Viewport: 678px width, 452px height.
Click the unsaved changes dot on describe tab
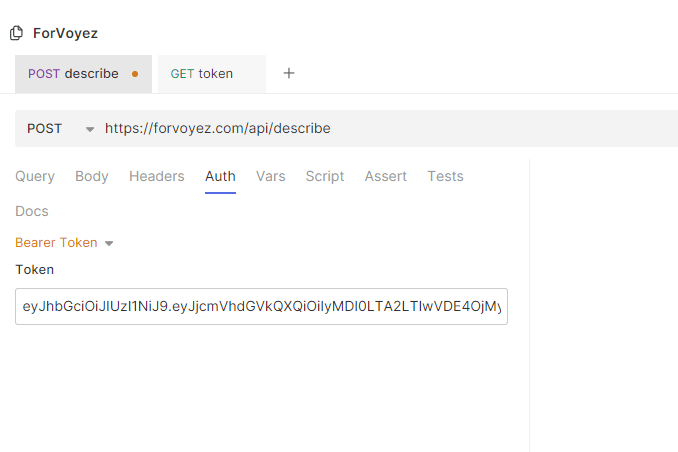point(135,74)
